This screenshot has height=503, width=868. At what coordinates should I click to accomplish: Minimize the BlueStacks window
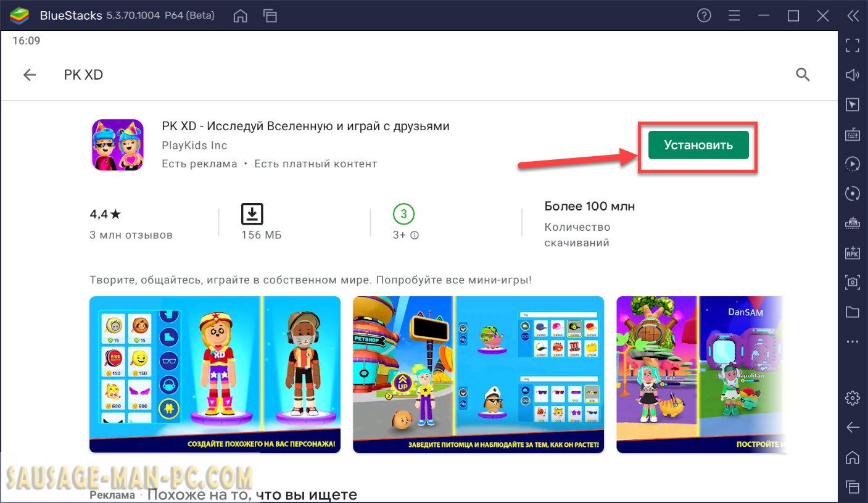pos(764,15)
